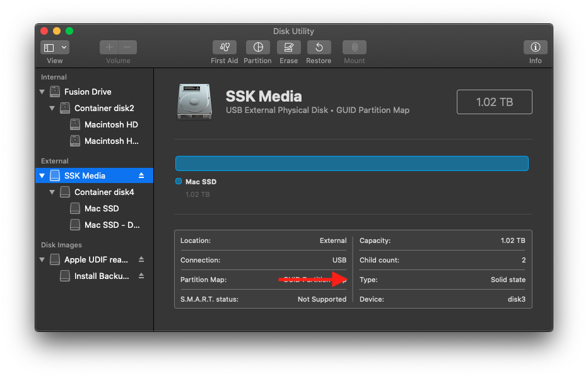Select Container disk2 in sidebar

click(x=94, y=109)
